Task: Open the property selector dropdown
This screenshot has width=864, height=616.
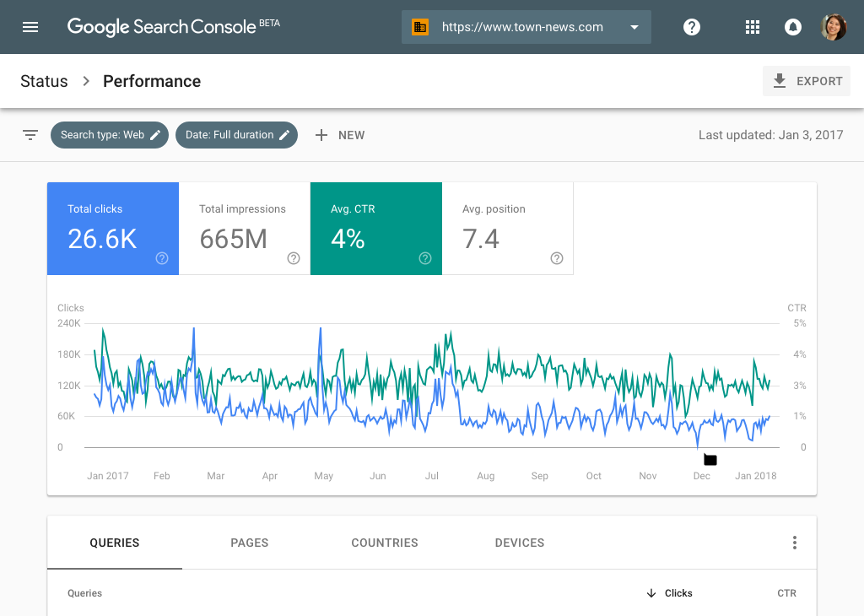Action: (633, 26)
